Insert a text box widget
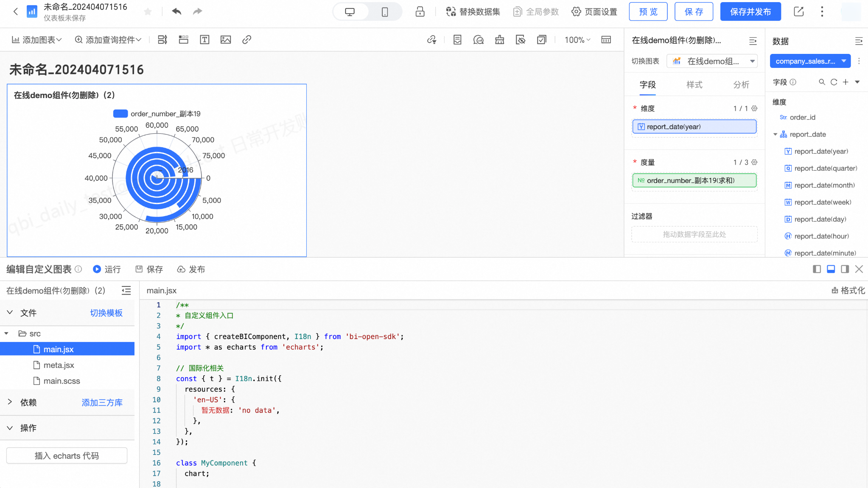 tap(204, 39)
